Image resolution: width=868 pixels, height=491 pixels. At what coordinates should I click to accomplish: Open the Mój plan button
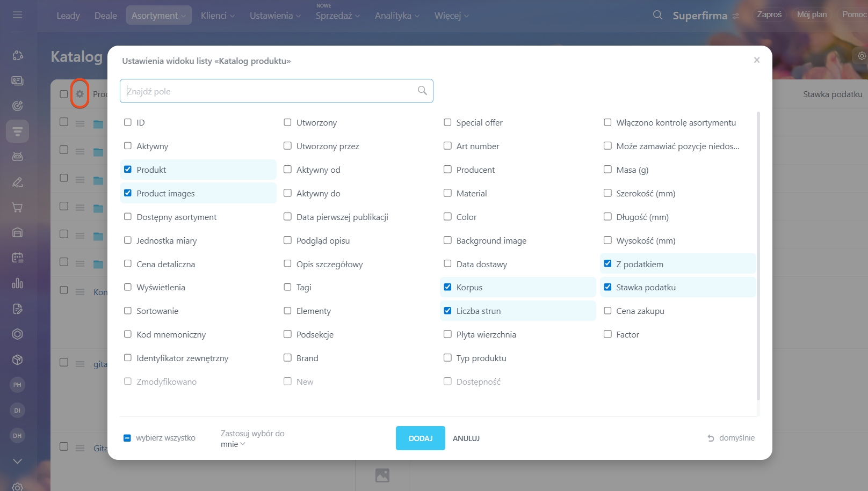[812, 14]
